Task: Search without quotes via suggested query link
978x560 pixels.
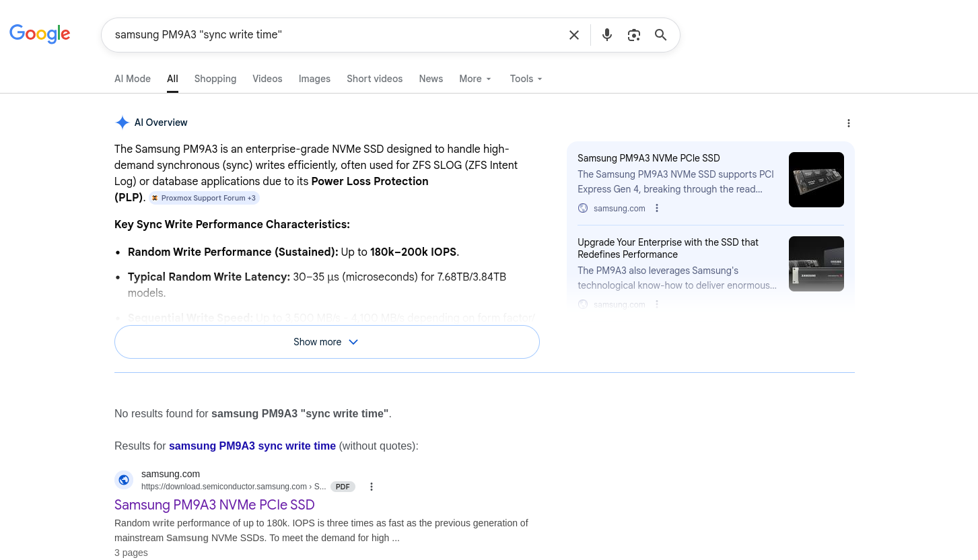Action: coord(252,446)
